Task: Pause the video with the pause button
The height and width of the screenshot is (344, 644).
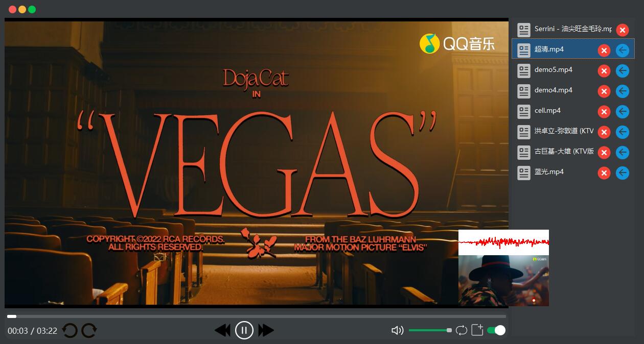Action: point(244,330)
